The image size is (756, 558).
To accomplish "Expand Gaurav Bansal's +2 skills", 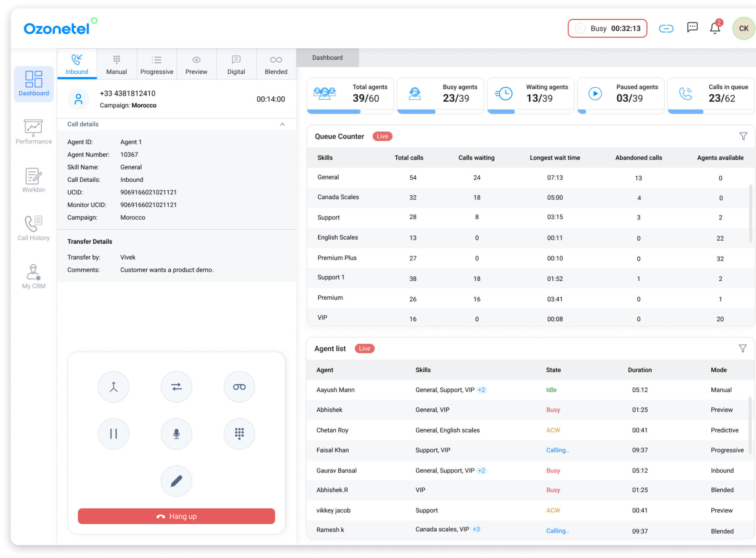I will point(482,470).
